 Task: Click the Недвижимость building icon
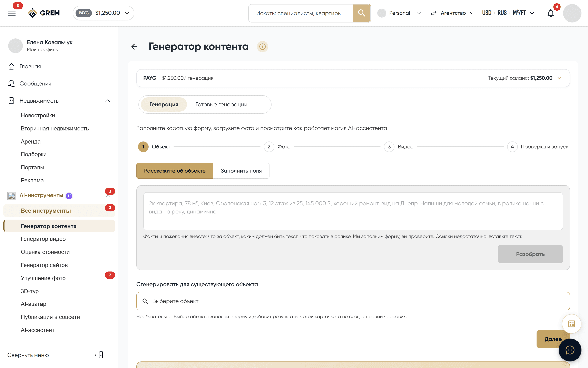pyautogui.click(x=11, y=101)
